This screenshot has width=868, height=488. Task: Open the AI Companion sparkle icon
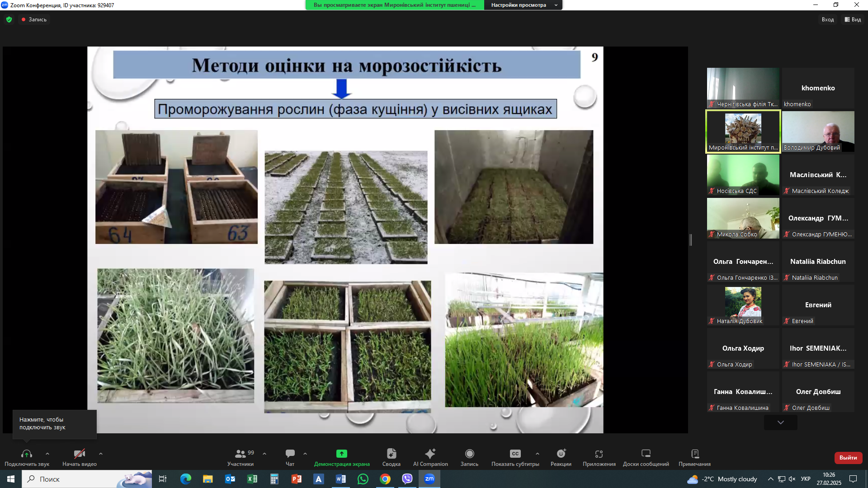(430, 454)
